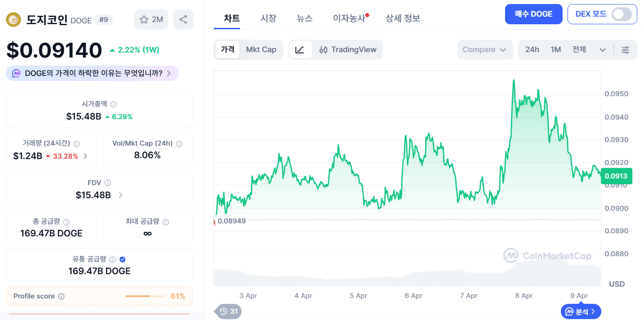This screenshot has height=320, width=644.
Task: Click the Profile score progress bar
Action: pyautogui.click(x=145, y=296)
